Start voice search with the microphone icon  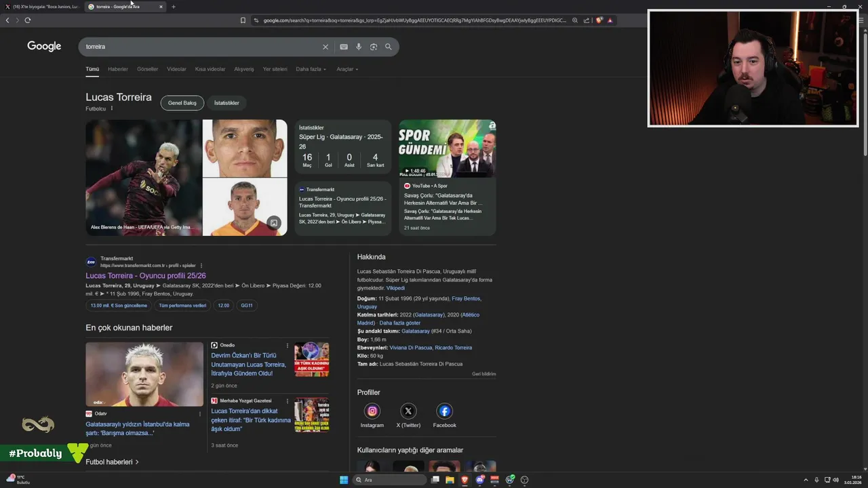pyautogui.click(x=359, y=47)
